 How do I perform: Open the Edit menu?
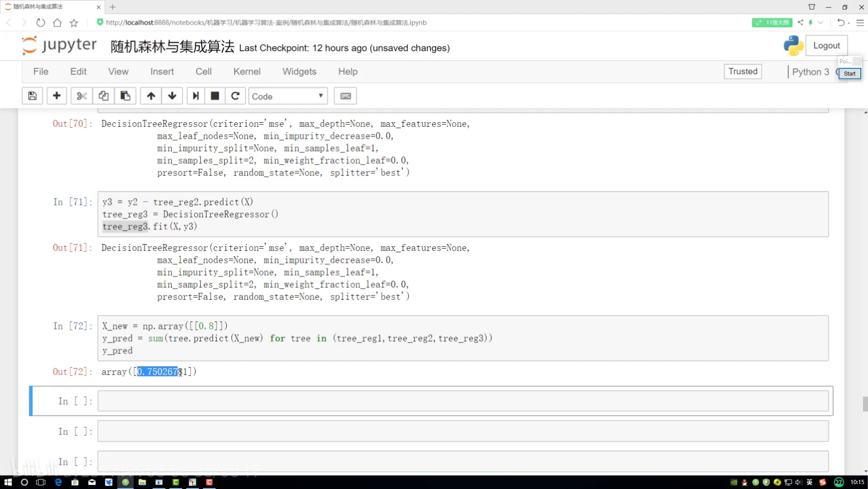click(x=78, y=72)
